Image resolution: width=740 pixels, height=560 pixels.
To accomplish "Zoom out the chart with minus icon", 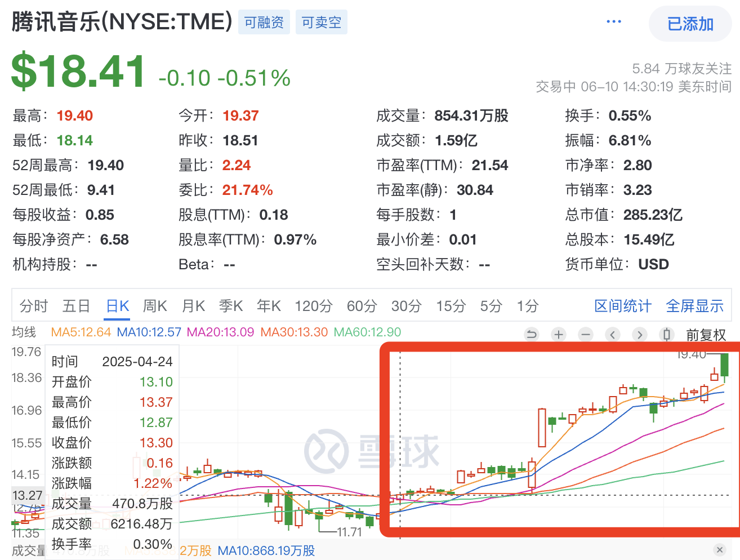I will pyautogui.click(x=586, y=335).
